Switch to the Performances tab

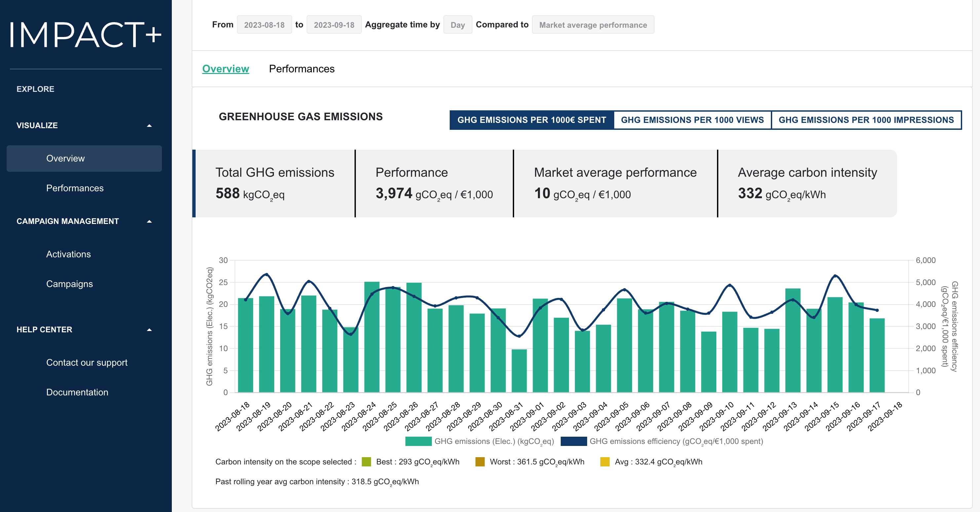[301, 69]
